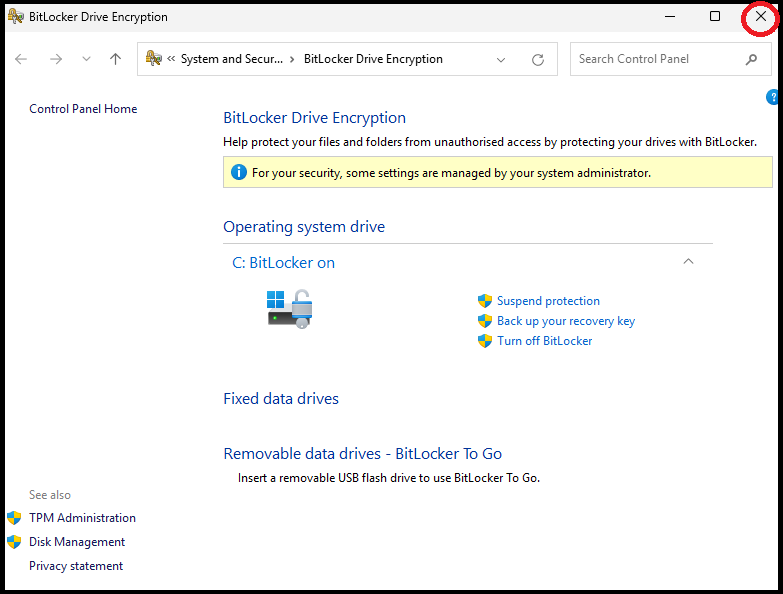Select Turn off BitLocker
The width and height of the screenshot is (783, 594).
tap(544, 341)
